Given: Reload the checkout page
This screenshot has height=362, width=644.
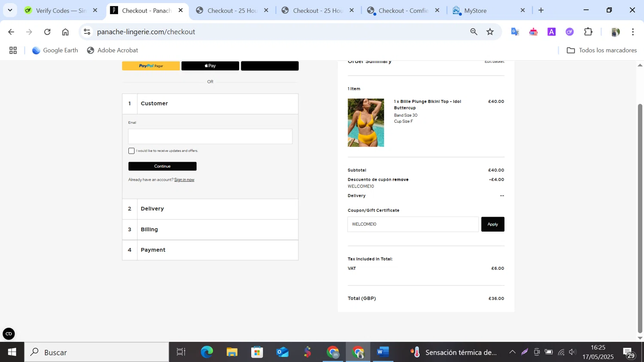Looking at the screenshot, I should point(47,32).
